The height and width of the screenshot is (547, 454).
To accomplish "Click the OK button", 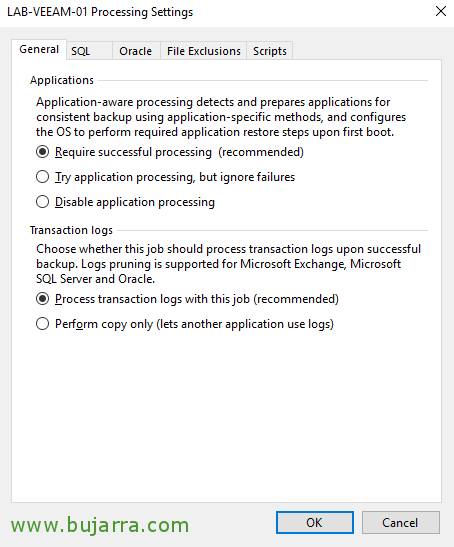I will pos(315,523).
